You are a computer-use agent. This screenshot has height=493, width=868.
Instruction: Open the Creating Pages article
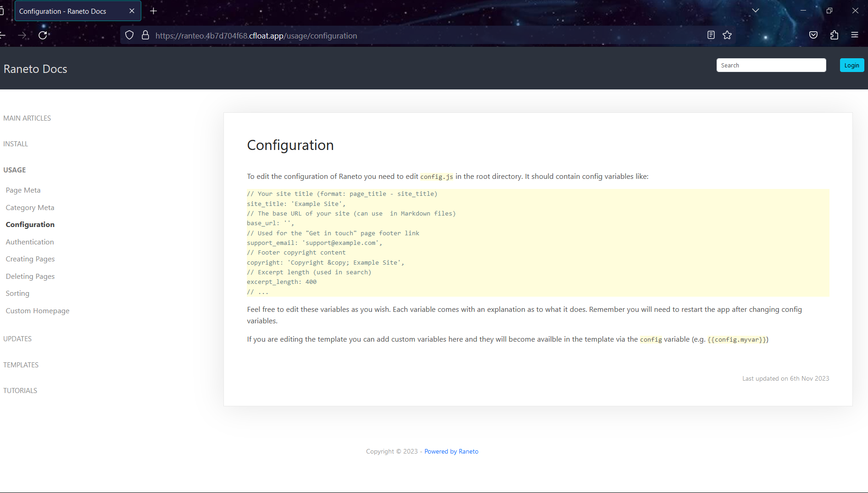point(30,259)
